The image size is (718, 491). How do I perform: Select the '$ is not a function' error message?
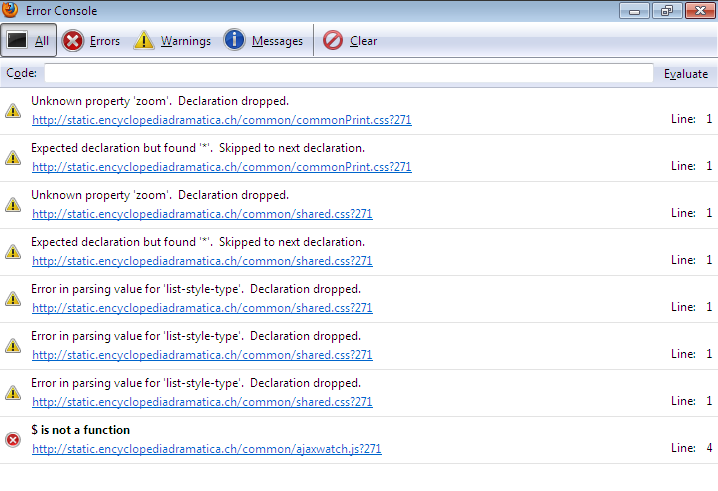(80, 430)
